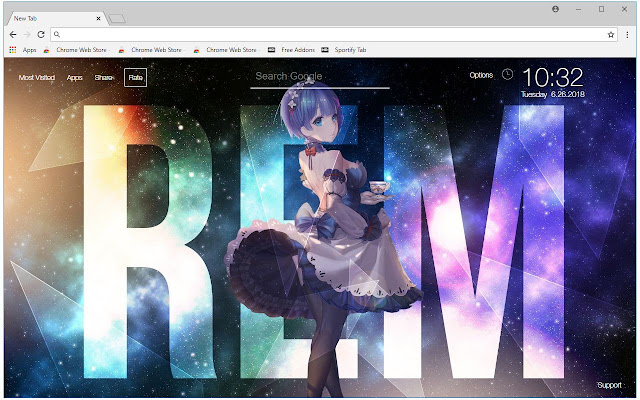Click the 10:32 clock display

click(x=553, y=77)
